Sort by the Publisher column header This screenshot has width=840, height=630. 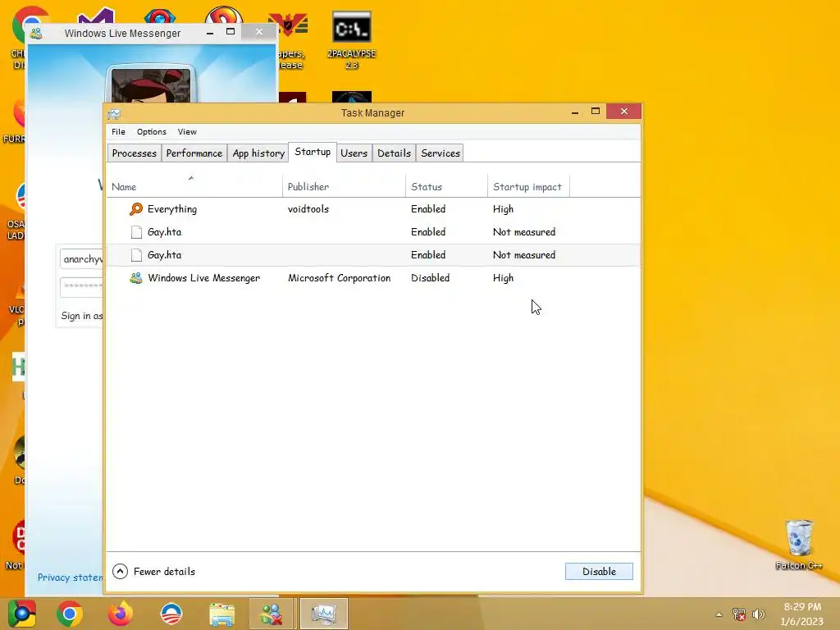[x=344, y=186]
